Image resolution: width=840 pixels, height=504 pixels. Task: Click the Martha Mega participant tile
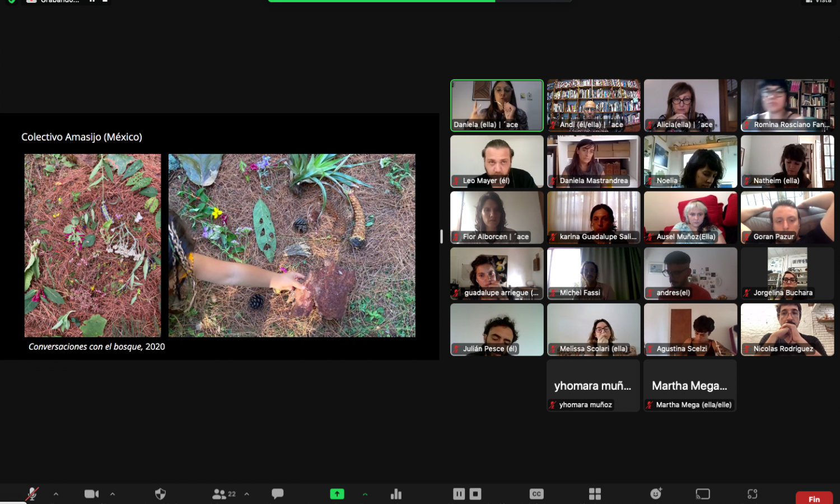(x=690, y=386)
